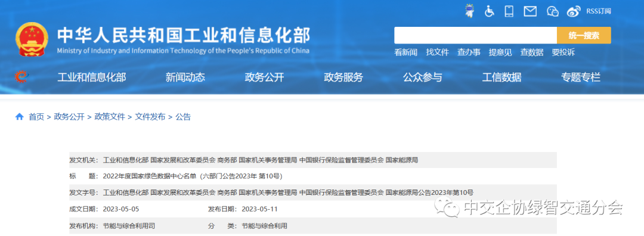Screen dimensions: 644x236
Task: Click the 成文日期 value 2023-05-05
Action: coord(121,209)
